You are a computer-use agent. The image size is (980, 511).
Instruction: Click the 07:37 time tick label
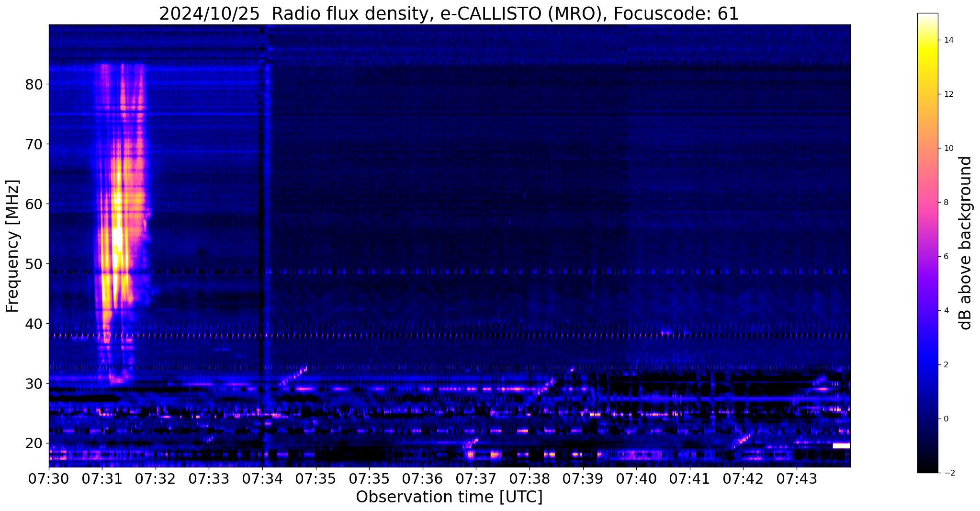click(x=476, y=479)
